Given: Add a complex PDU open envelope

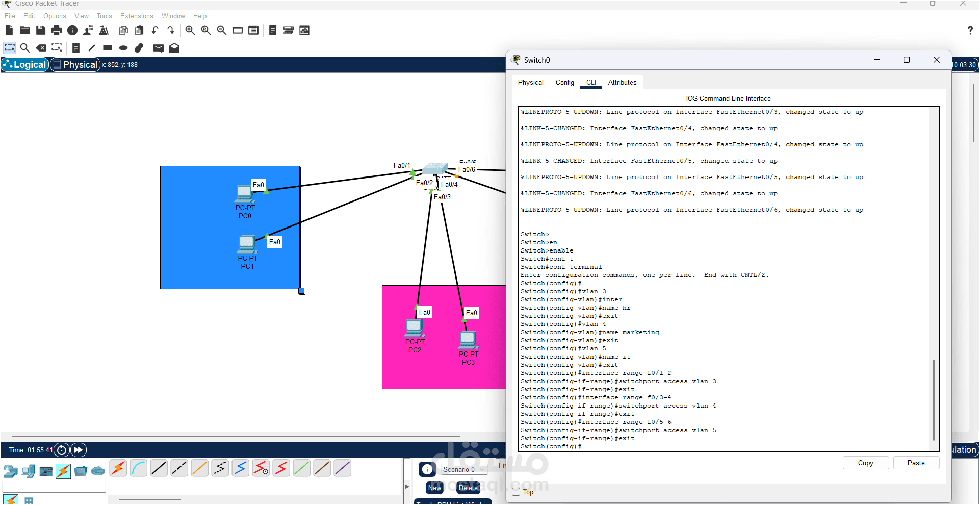Looking at the screenshot, I should (174, 48).
